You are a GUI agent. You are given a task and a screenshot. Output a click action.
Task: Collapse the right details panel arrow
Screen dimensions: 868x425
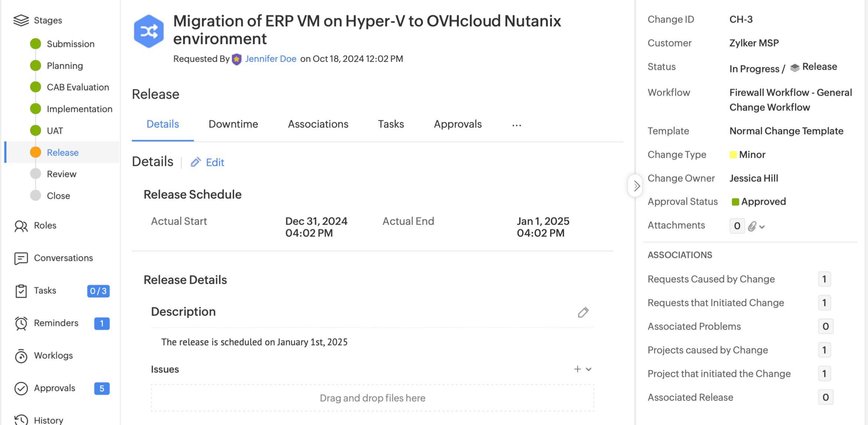(636, 186)
